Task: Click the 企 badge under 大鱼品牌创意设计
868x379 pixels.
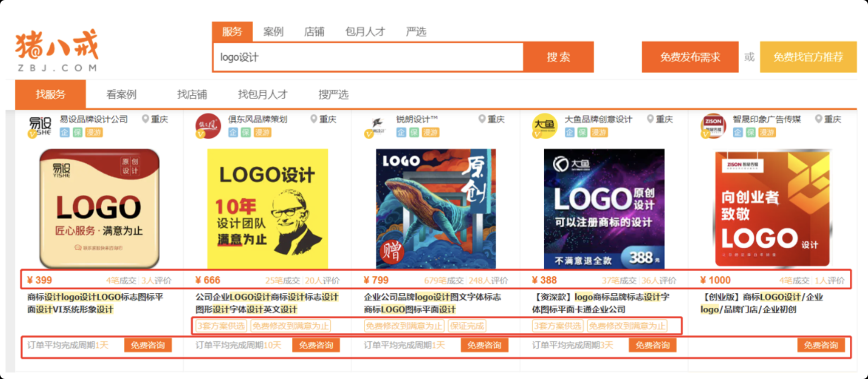Action: pos(570,132)
